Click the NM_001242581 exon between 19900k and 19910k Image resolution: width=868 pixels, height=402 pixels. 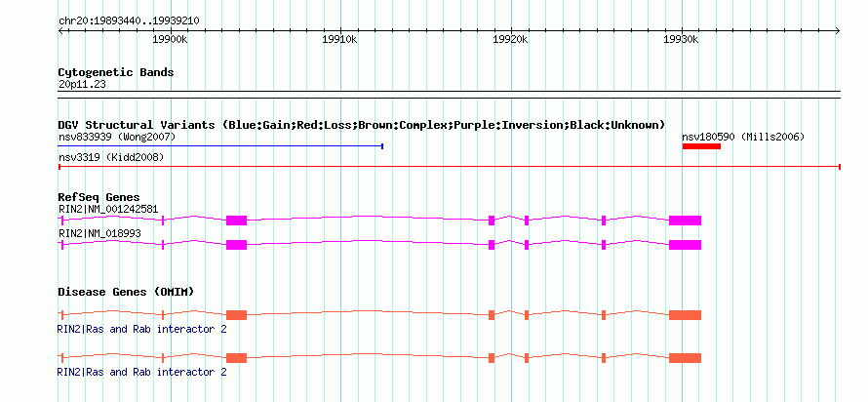236,221
